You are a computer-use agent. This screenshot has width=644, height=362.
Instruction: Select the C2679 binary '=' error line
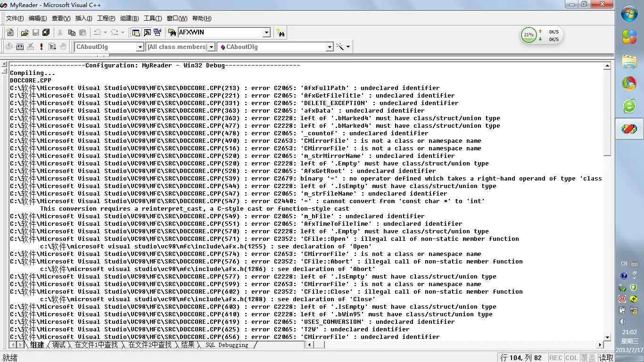[x=306, y=179]
